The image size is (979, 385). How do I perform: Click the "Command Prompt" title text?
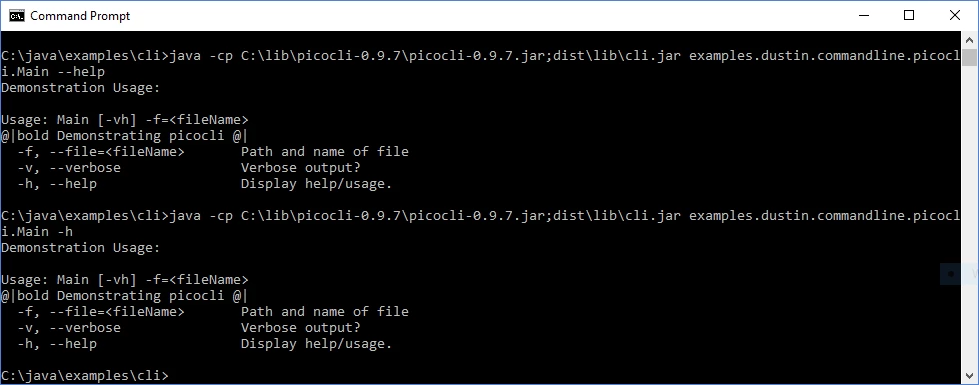tap(80, 16)
